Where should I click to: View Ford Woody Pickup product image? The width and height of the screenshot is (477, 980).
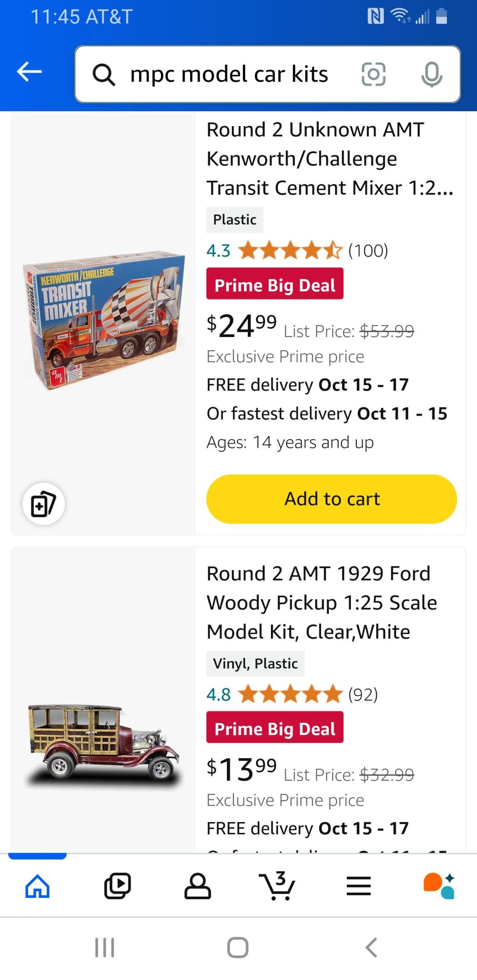103,744
